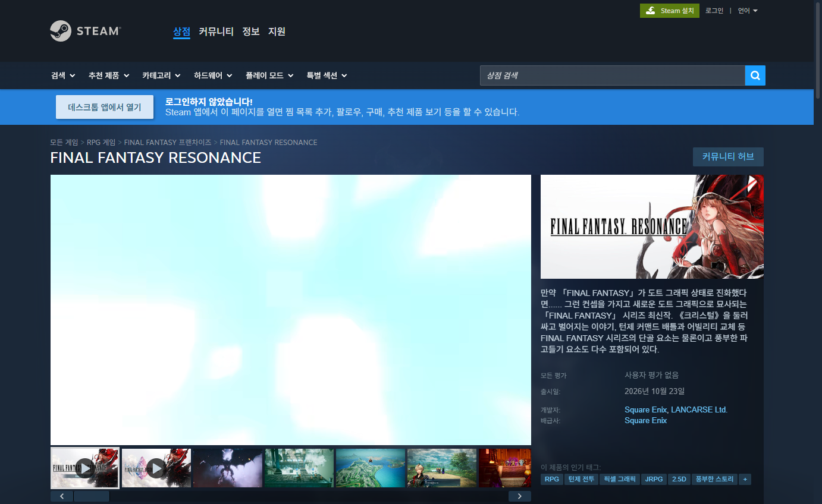Expand the 검색 menu
This screenshot has height=504, width=822.
pos(63,75)
